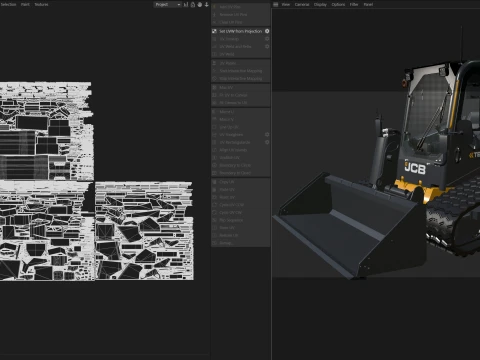Run Set UVW from Projection command
This screenshot has width=480, height=360.
click(240, 31)
